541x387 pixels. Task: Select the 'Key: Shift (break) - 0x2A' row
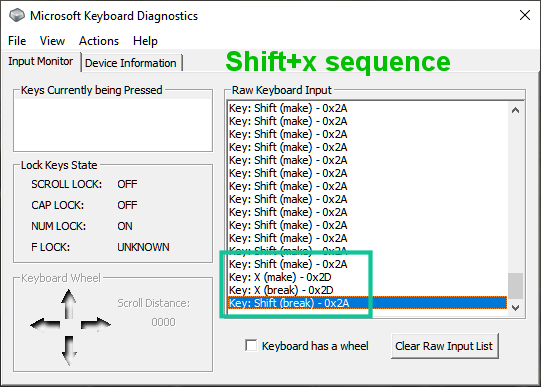click(x=367, y=303)
